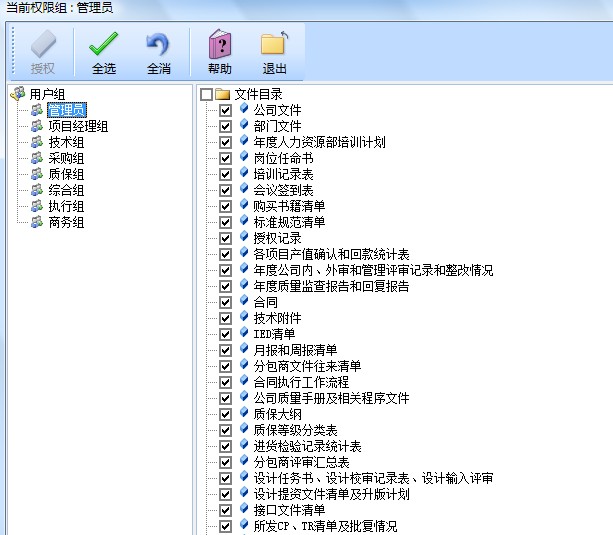Click the group icon beside 技术组
Screen dimensions: 613x535
(37, 142)
